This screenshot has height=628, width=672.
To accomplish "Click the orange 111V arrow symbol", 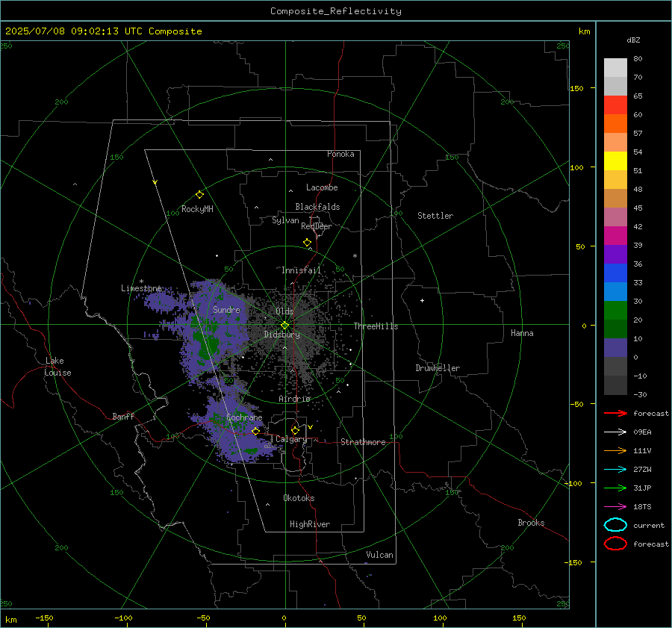I will pyautogui.click(x=615, y=450).
